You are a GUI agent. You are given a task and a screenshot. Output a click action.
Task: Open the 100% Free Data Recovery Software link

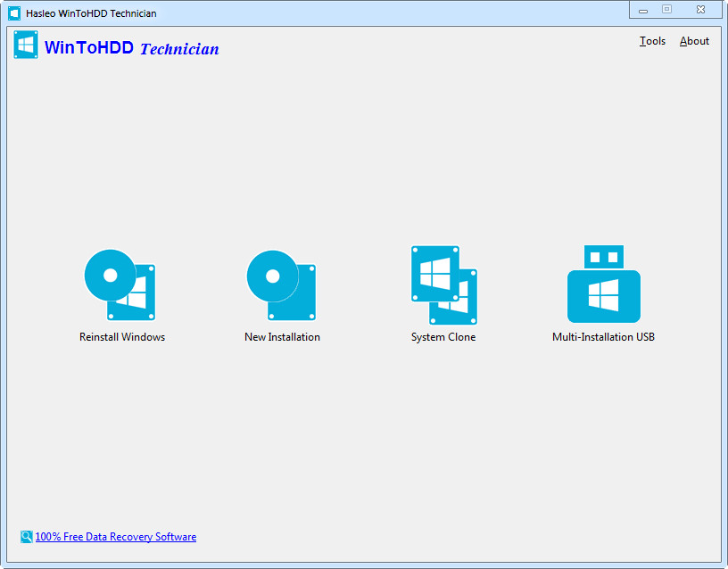pos(116,537)
